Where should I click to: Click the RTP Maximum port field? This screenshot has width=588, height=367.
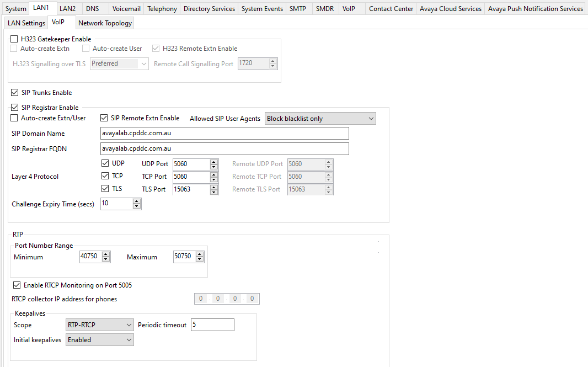pos(184,257)
